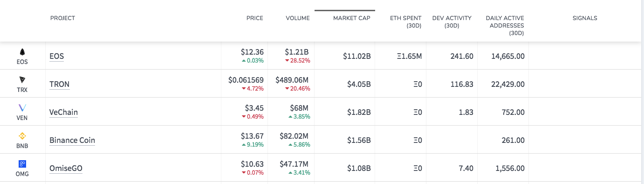Viewport: 644px width, 184px height.
Task: Click the OmiseGO OMG logo icon
Action: click(22, 164)
